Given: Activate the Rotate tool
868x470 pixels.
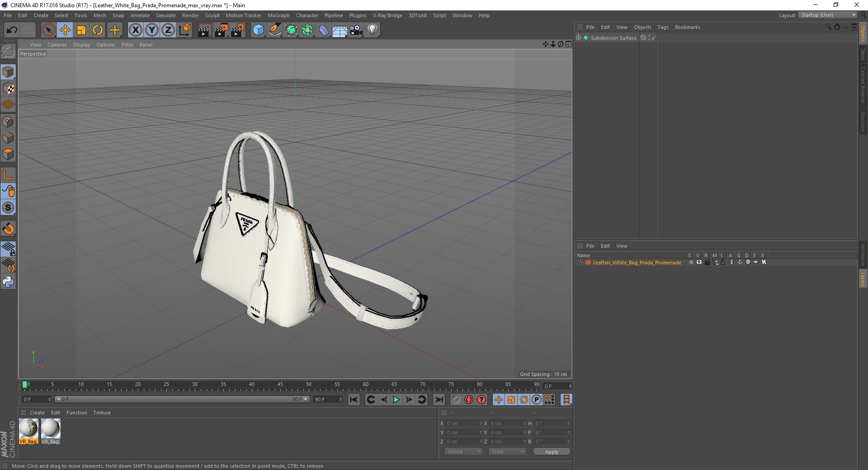Looking at the screenshot, I should pyautogui.click(x=98, y=30).
